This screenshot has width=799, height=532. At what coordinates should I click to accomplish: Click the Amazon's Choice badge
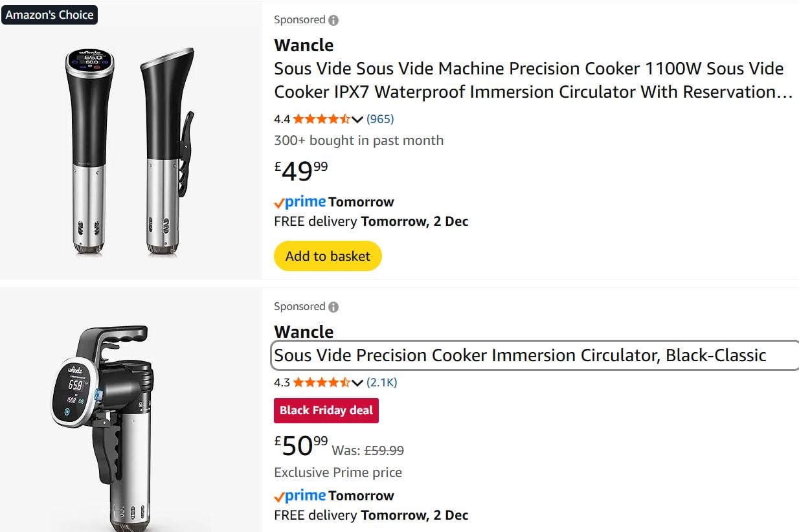(x=49, y=15)
